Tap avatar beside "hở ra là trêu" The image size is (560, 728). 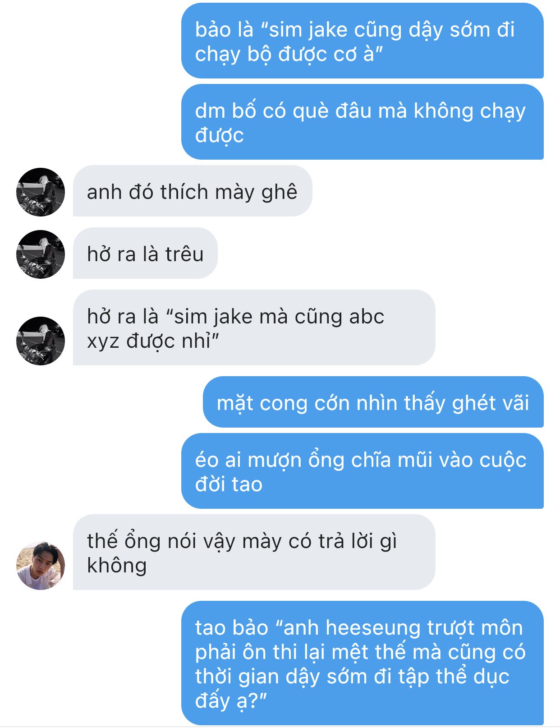(x=41, y=254)
